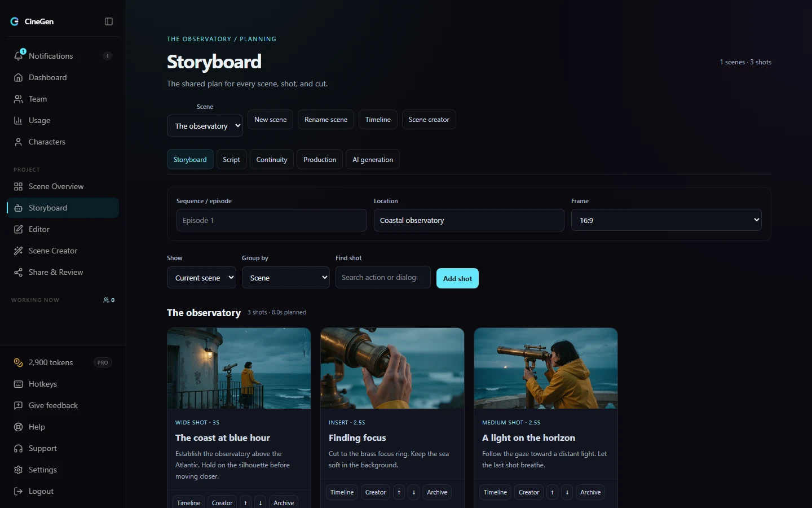View Usage chart icon
Viewport: 812px width, 508px height.
click(18, 120)
